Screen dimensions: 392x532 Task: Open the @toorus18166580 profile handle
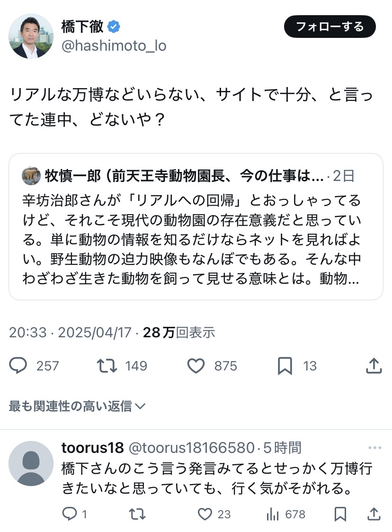click(192, 448)
